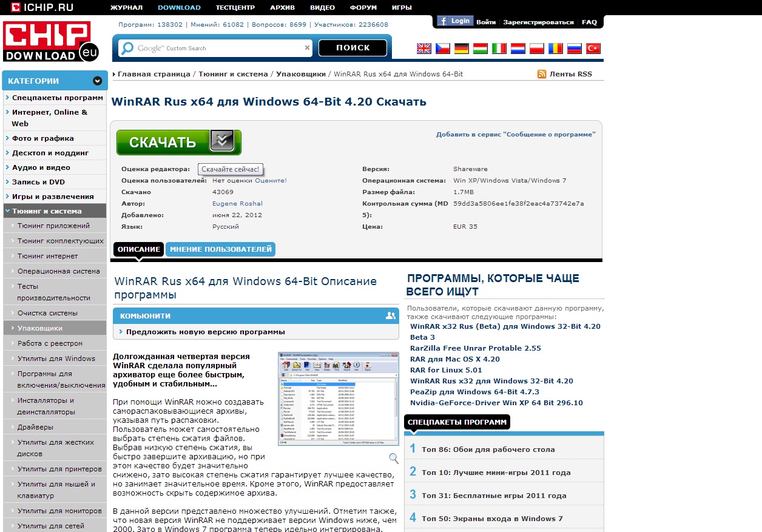
Task: Collapse the Категории sidebar panel arrow
Action: tap(97, 81)
